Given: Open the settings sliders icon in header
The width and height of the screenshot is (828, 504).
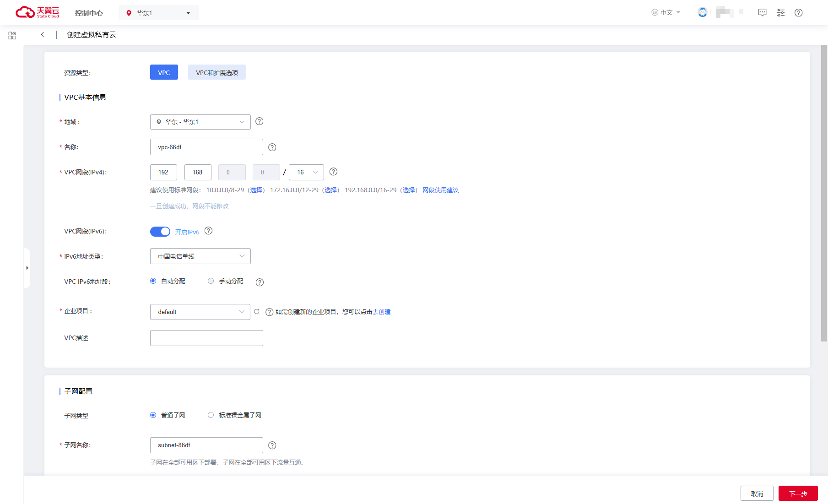Looking at the screenshot, I should (781, 12).
